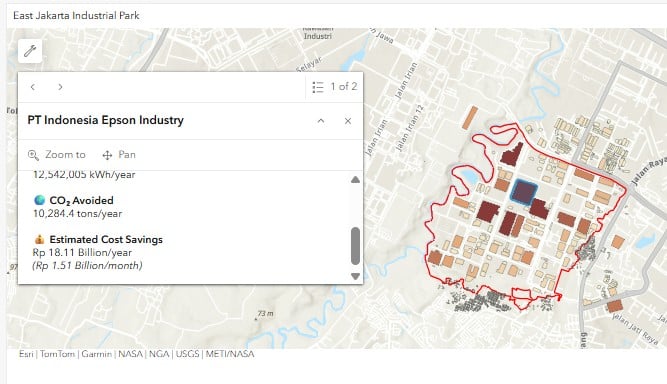Image resolution: width=667 pixels, height=384 pixels.
Task: Click the East Jakarta Industrial Park title
Action: pyautogui.click(x=76, y=16)
